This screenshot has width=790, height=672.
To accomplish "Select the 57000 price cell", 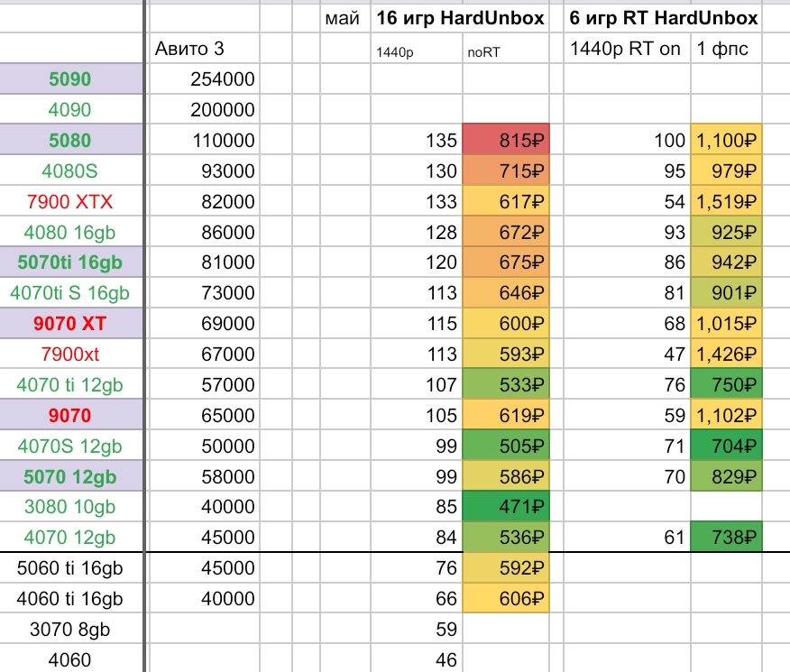I will [205, 385].
